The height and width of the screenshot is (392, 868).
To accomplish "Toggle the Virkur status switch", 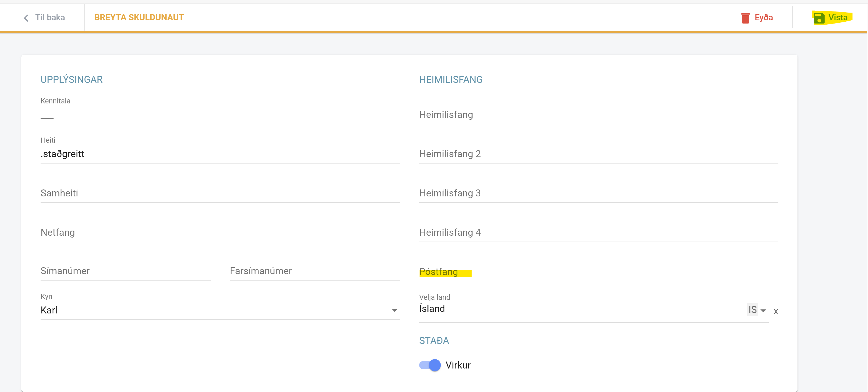I will point(430,365).
